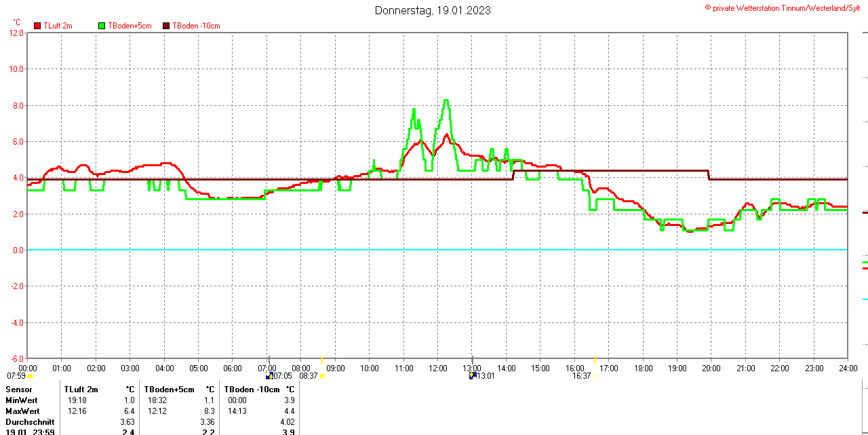Click the dark red TBoden -10cm legend swatch
868x435 pixels.
click(x=166, y=26)
